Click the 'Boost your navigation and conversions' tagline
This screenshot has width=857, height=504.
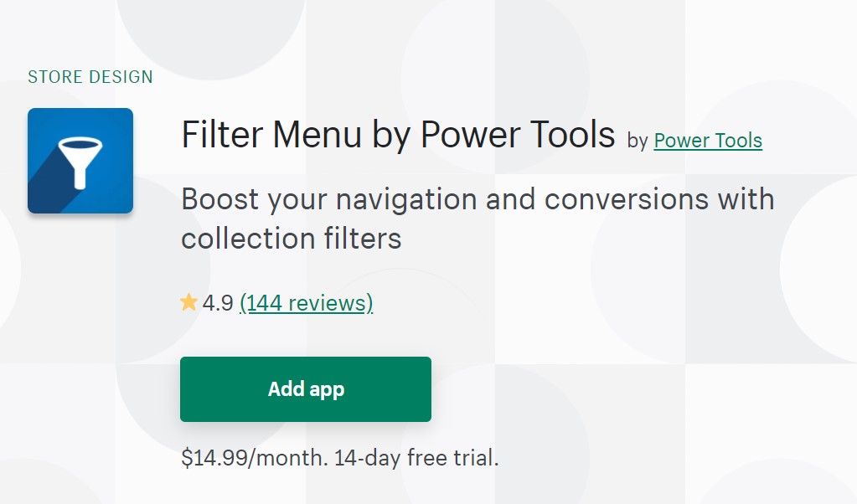(x=478, y=200)
